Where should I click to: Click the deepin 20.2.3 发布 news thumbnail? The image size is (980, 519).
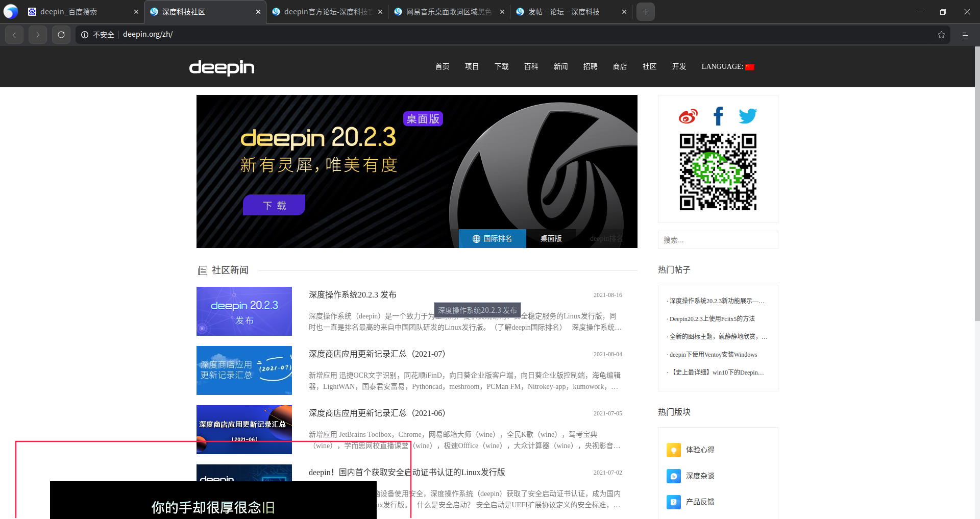244,311
